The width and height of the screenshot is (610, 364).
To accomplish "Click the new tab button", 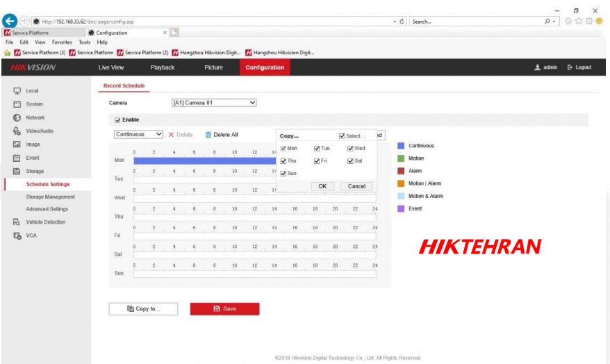I will tap(174, 32).
